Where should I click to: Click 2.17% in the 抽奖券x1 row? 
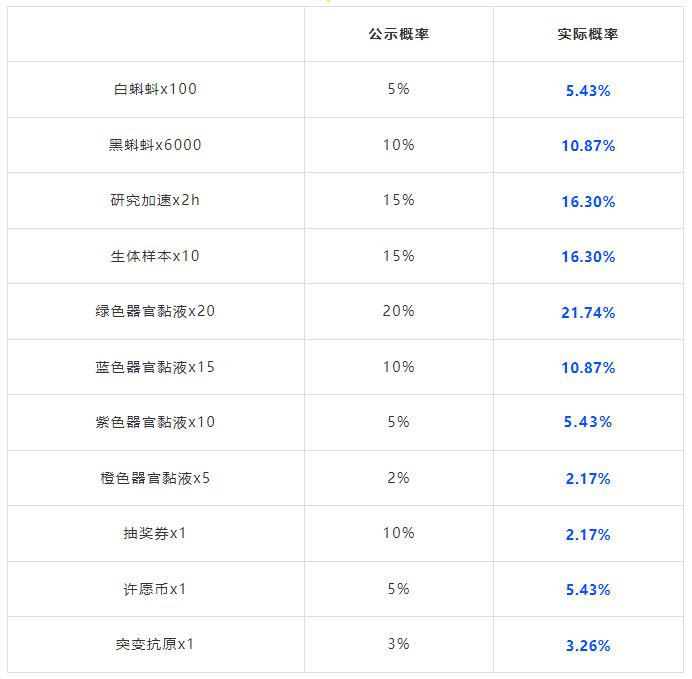[x=587, y=535]
